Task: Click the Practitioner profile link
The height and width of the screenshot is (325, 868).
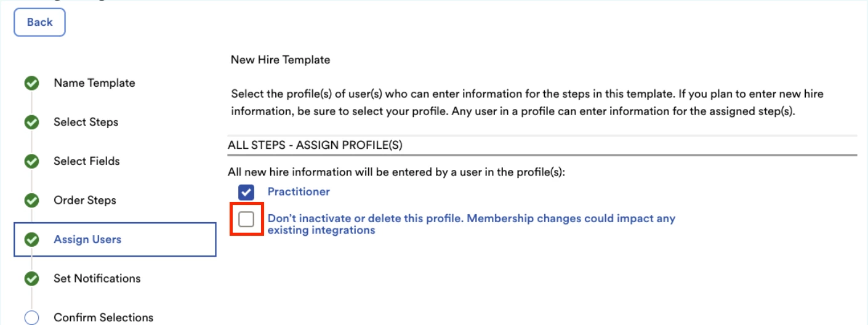Action: tap(299, 191)
